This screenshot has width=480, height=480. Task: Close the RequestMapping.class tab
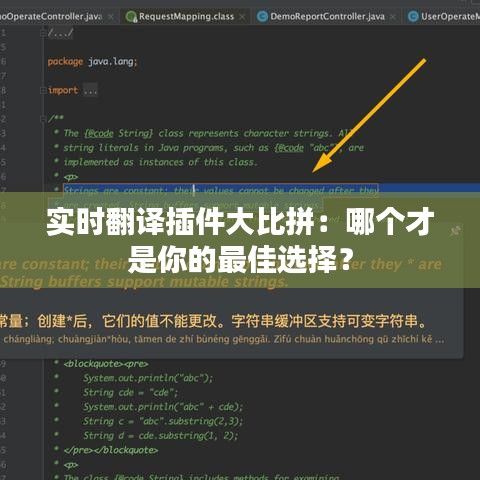(x=242, y=17)
